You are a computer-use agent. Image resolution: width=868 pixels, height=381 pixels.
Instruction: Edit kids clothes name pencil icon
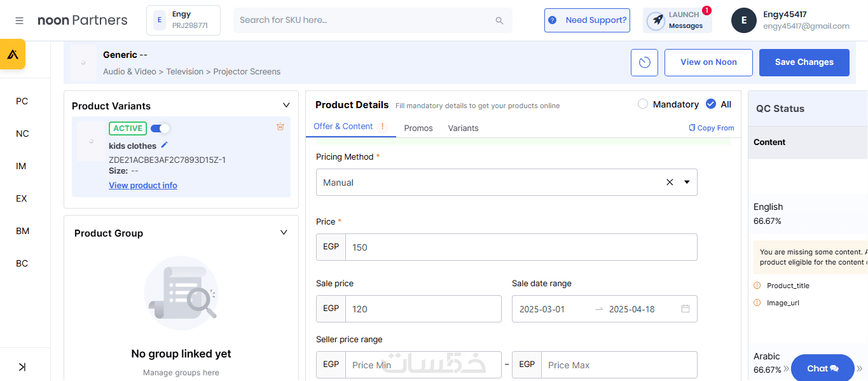(165, 145)
